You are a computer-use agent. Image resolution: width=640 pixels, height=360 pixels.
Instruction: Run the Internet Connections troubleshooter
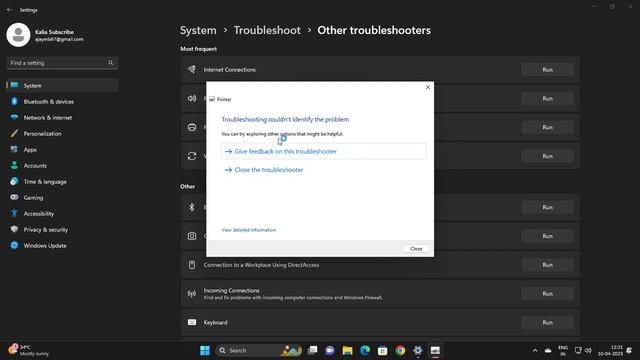coord(547,70)
